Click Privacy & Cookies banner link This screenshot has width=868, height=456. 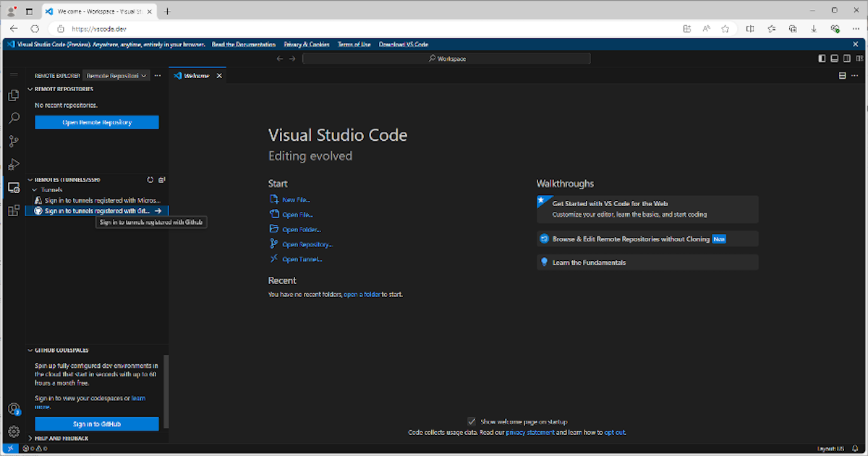pos(307,44)
